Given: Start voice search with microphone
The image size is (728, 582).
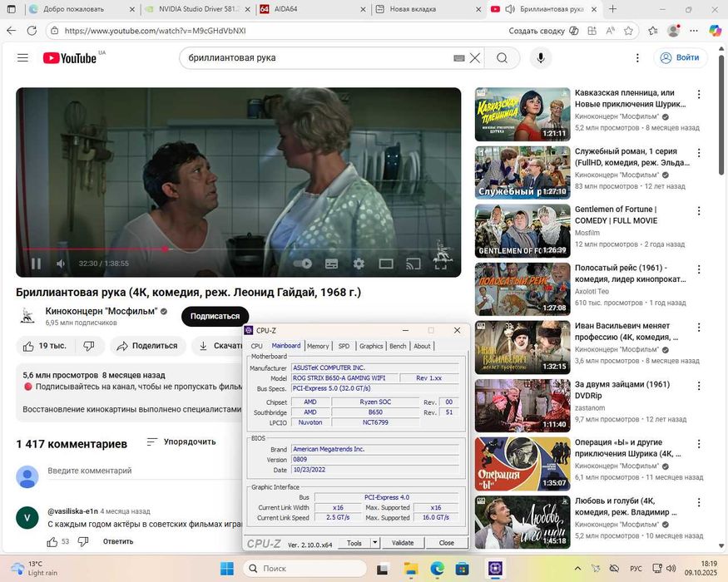Looking at the screenshot, I should point(541,58).
